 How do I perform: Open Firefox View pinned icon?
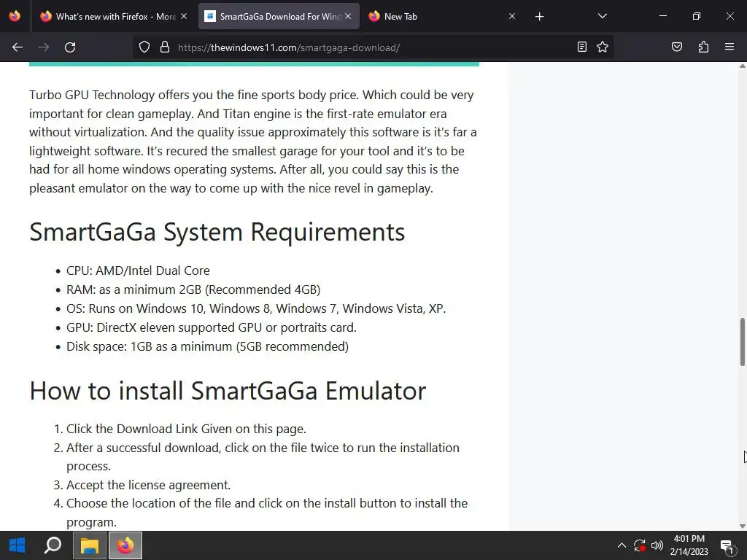click(15, 17)
